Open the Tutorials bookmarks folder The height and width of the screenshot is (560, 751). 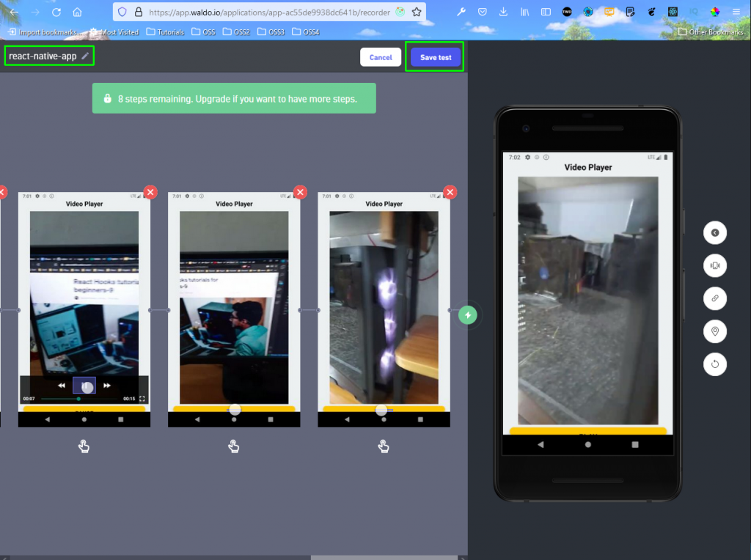pyautogui.click(x=165, y=32)
